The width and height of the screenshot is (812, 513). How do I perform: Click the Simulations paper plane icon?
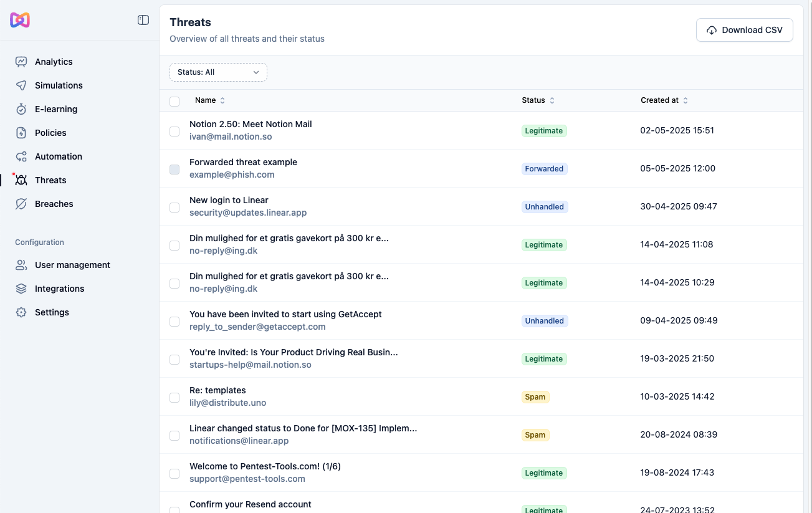pos(21,85)
